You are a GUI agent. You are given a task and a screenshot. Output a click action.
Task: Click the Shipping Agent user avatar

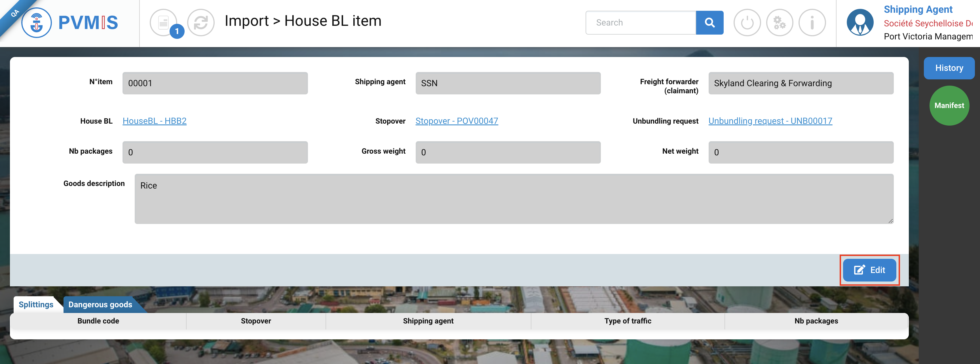[860, 22]
